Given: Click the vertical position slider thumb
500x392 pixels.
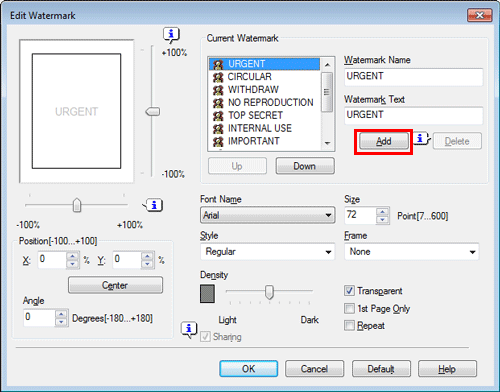Looking at the screenshot, I should click(x=153, y=111).
